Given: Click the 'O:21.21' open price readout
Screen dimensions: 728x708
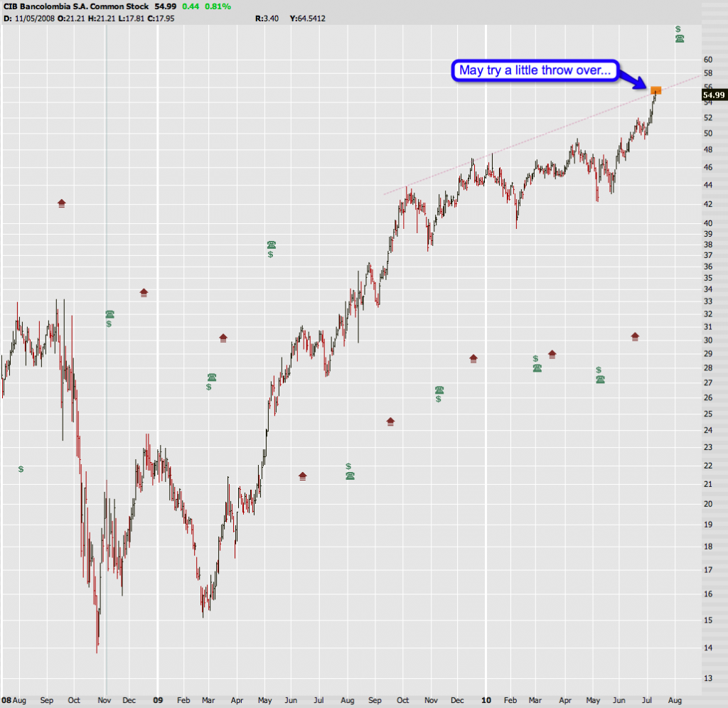Looking at the screenshot, I should tap(72, 18).
